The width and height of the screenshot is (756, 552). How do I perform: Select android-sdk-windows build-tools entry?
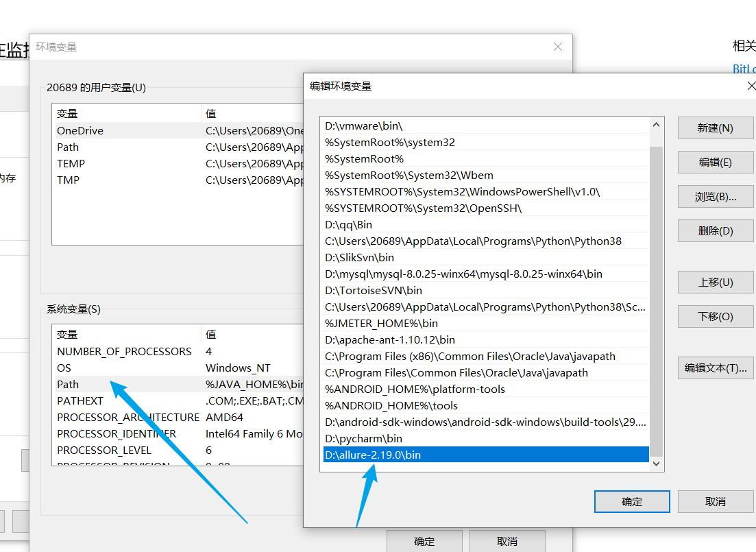click(486, 422)
